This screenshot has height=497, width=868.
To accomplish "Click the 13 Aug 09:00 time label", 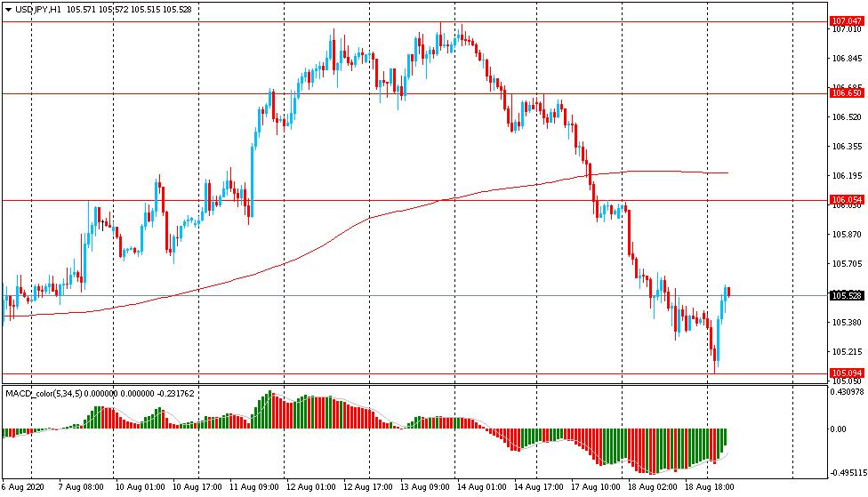I will pyautogui.click(x=424, y=487).
